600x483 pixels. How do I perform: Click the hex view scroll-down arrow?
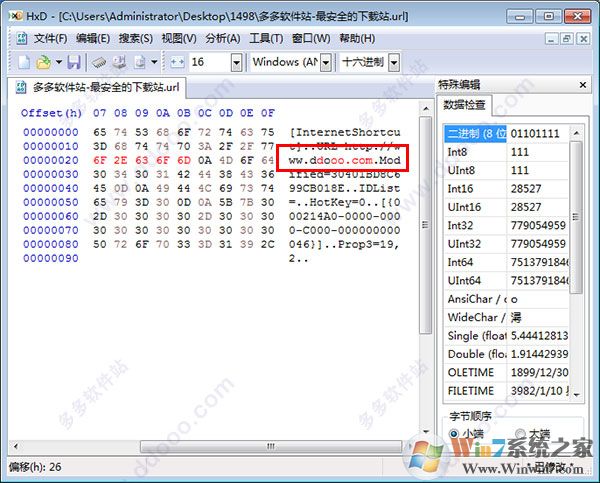coord(426,432)
